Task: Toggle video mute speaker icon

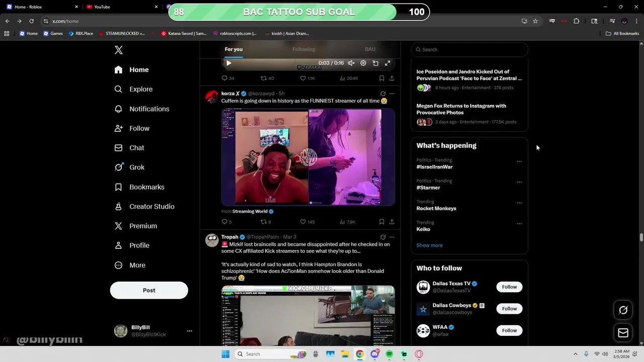Action: (x=351, y=63)
